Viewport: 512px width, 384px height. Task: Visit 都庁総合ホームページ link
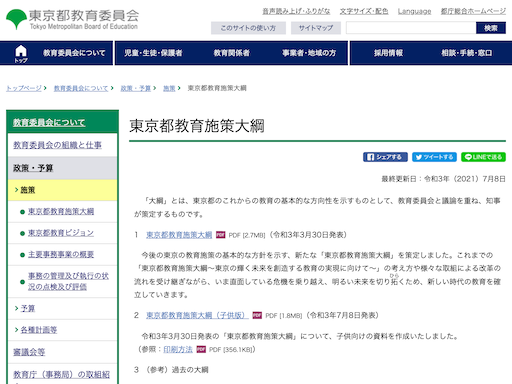click(x=473, y=11)
